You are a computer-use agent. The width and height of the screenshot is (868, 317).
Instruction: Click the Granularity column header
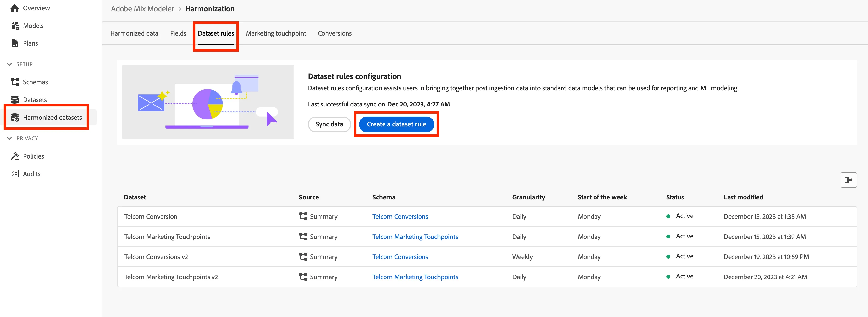[528, 197]
